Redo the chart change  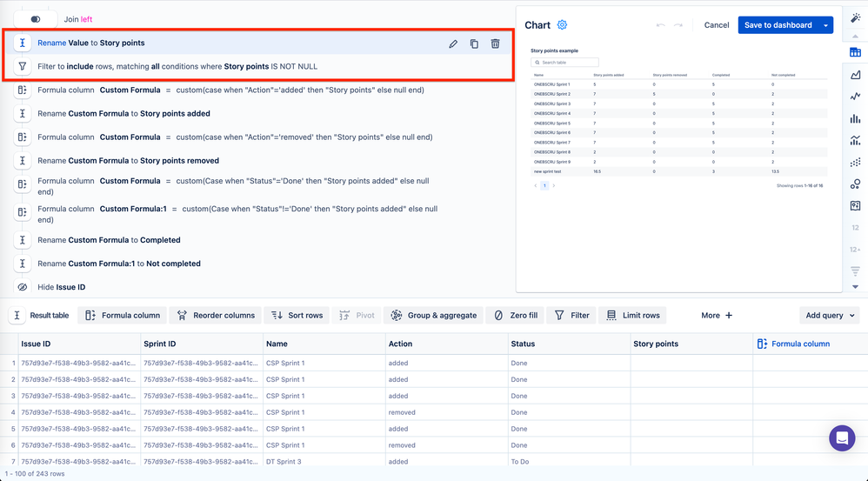pos(678,25)
